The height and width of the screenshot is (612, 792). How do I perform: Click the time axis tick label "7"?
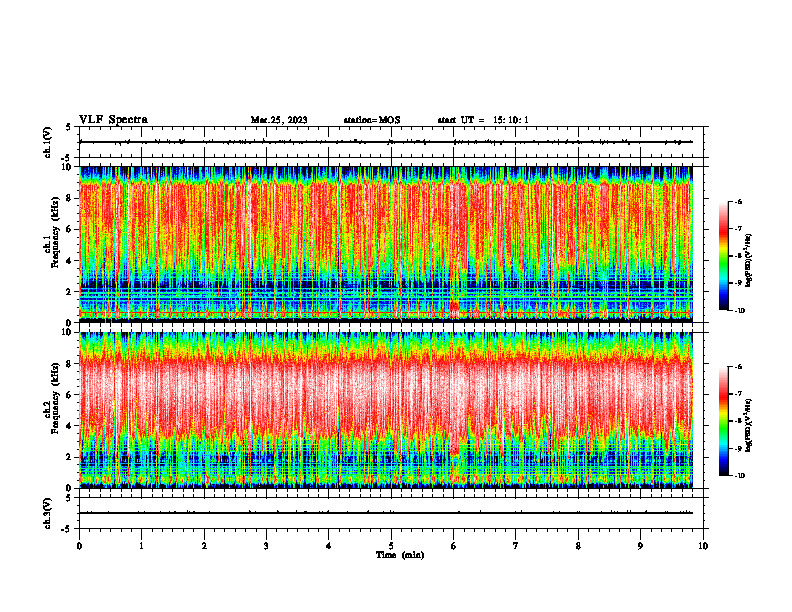tap(516, 546)
